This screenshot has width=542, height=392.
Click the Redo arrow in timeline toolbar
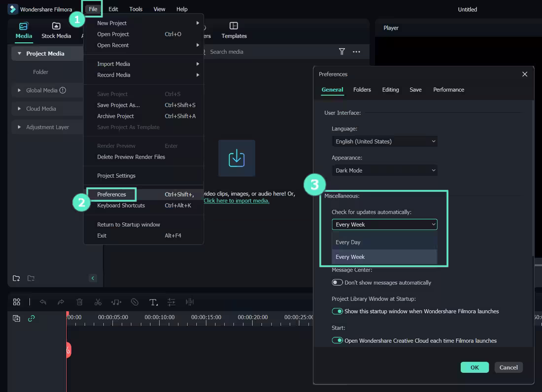click(61, 302)
